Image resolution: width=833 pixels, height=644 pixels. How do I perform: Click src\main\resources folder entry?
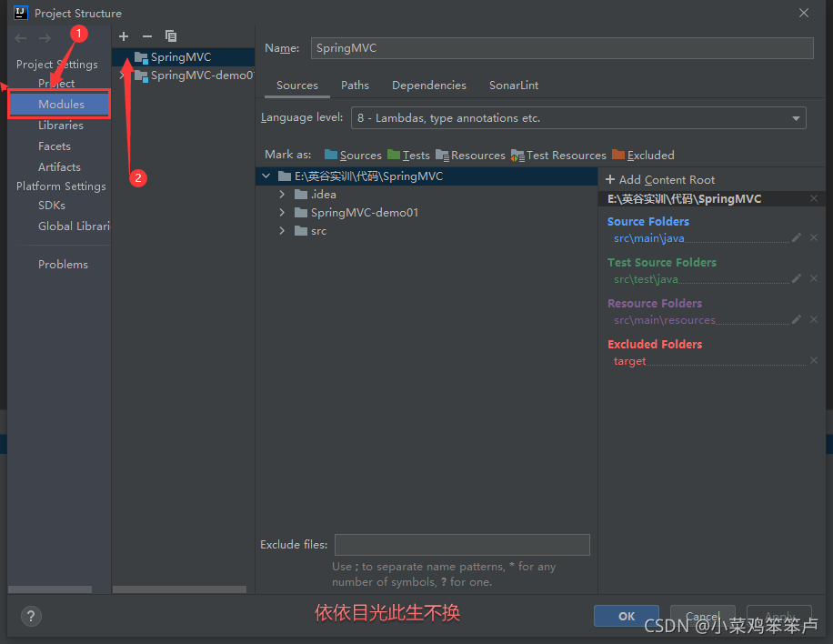664,320
